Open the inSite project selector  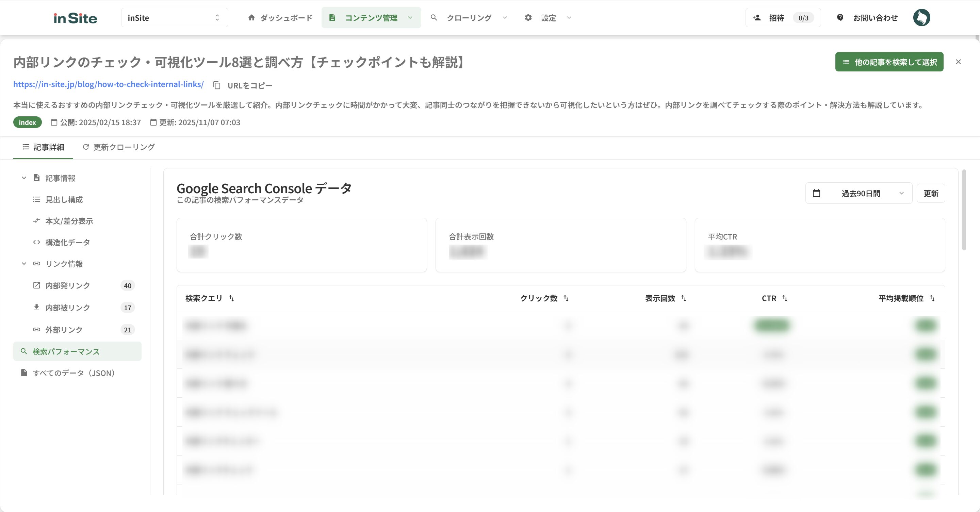(174, 18)
